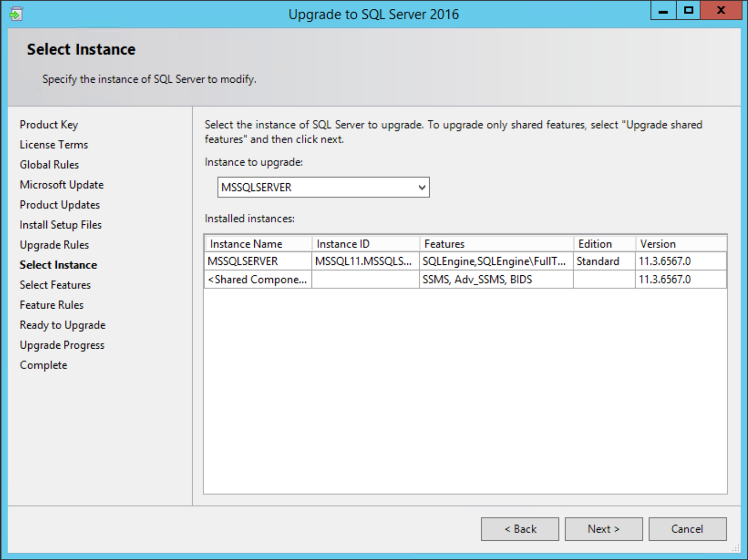Select the Select Features step
This screenshot has height=560, width=748.
(x=55, y=285)
